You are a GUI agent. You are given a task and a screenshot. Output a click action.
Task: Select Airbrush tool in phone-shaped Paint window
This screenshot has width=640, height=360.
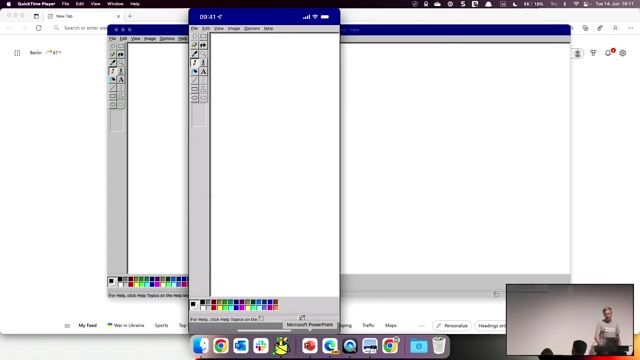pyautogui.click(x=195, y=71)
